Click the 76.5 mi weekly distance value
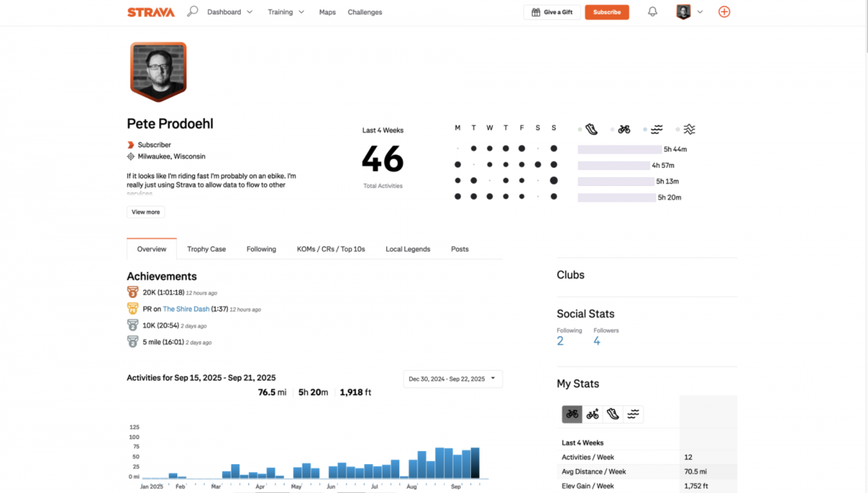Screen dimensions: 868x493 (x=273, y=393)
